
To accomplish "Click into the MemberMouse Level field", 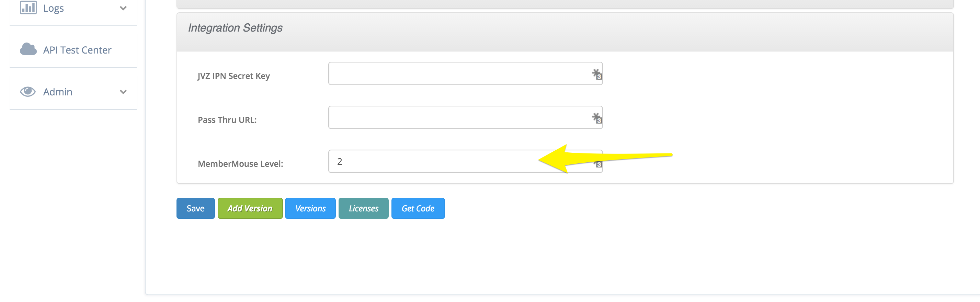I will (434, 161).
